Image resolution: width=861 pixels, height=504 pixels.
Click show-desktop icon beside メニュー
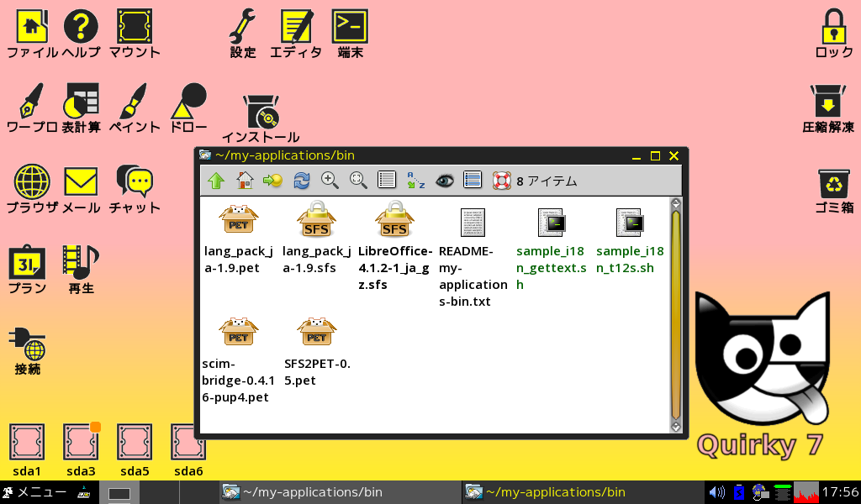84,492
